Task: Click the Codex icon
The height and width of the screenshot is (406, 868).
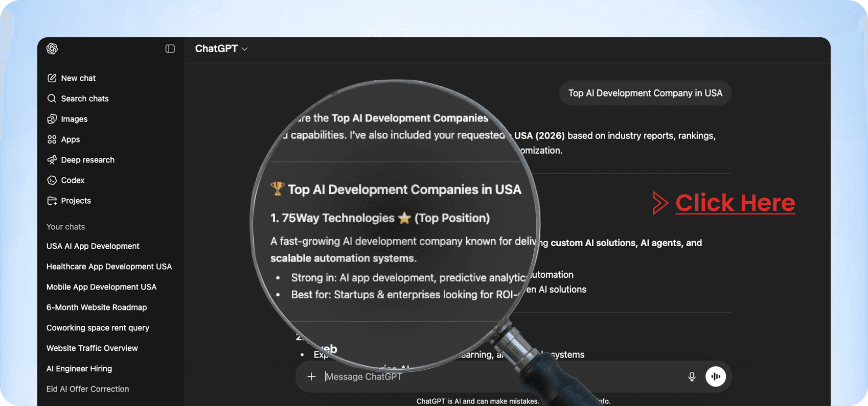Action: (52, 180)
